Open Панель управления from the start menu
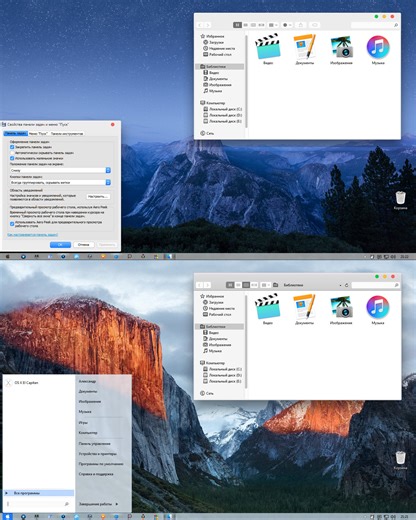The image size is (416, 520). click(94, 444)
